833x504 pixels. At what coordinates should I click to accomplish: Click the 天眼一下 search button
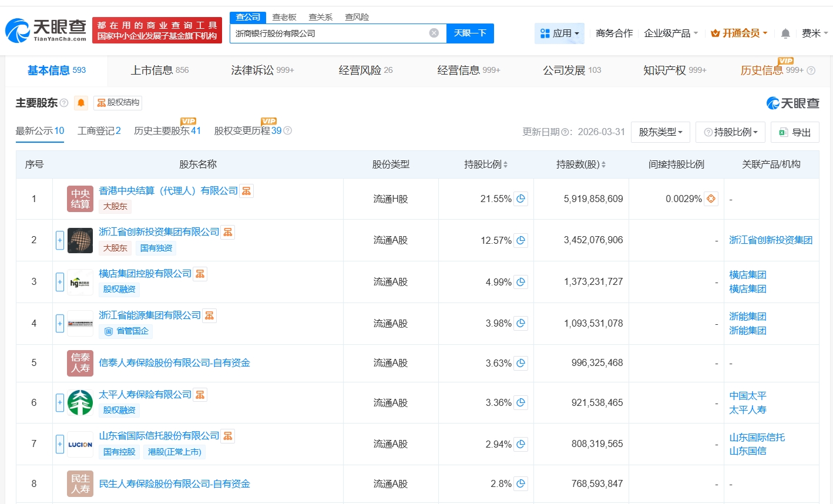470,33
